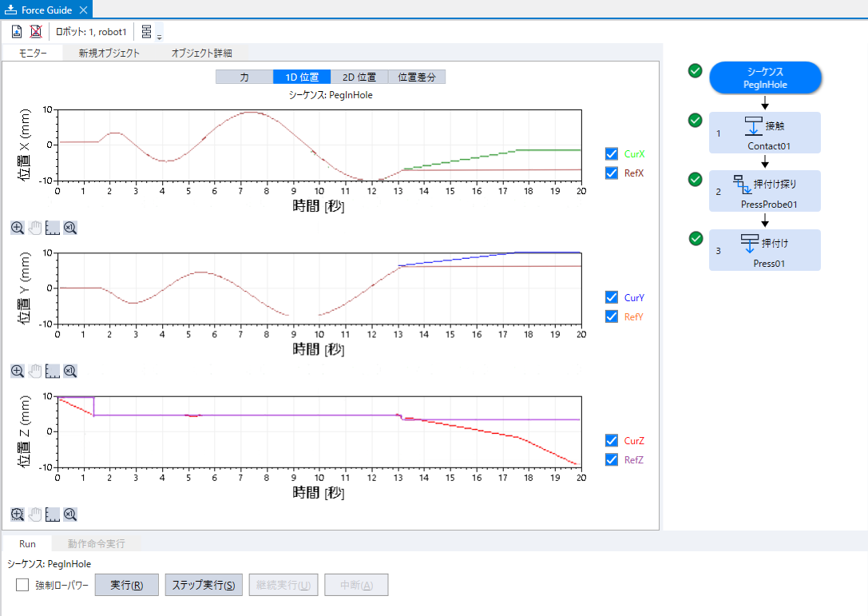Switch graph view to 力 (force)
This screenshot has width=868, height=616.
(244, 77)
